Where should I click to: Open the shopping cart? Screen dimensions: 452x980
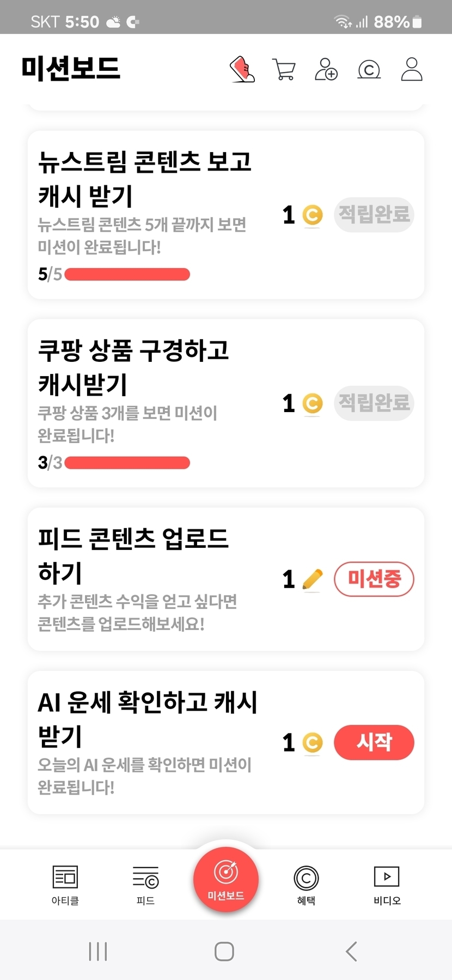tap(284, 70)
